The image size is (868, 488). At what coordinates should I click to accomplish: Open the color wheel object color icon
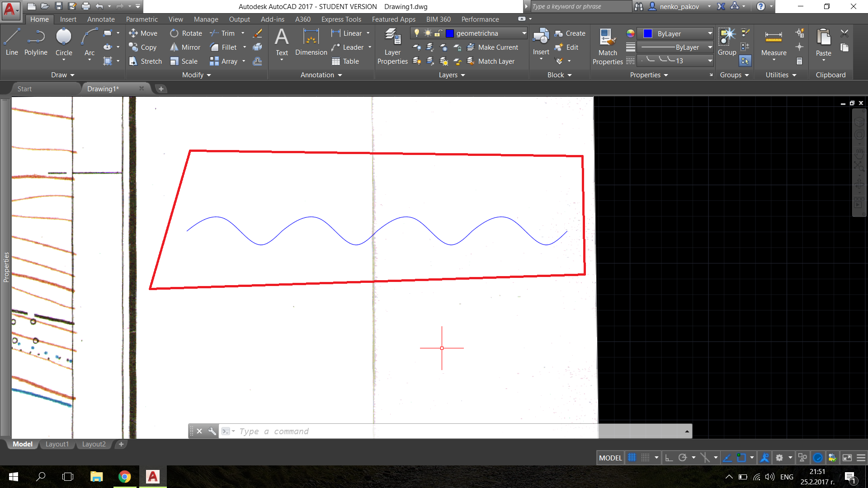(x=631, y=33)
